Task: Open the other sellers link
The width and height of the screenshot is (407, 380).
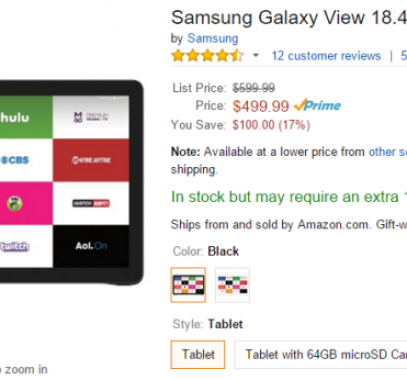Action: [x=388, y=152]
